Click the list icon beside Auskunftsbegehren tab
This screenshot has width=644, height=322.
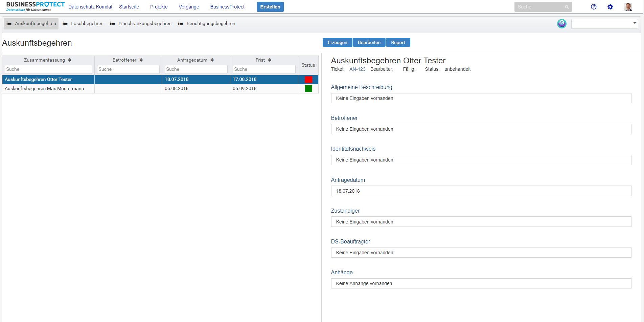point(9,23)
